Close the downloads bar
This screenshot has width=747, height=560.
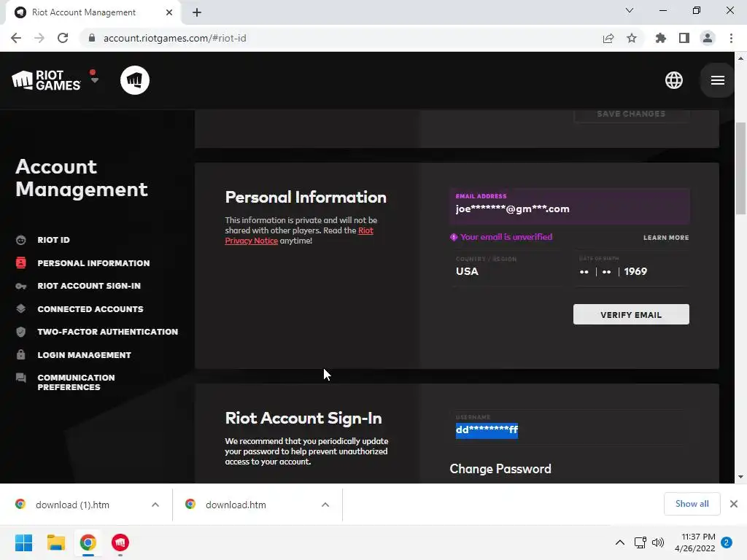click(x=734, y=504)
